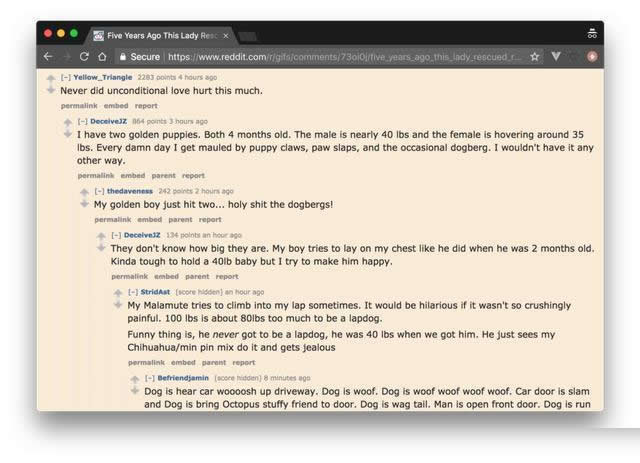The width and height of the screenshot is (640, 463).
Task: Open new tab next to Reddit tab
Action: [x=248, y=36]
